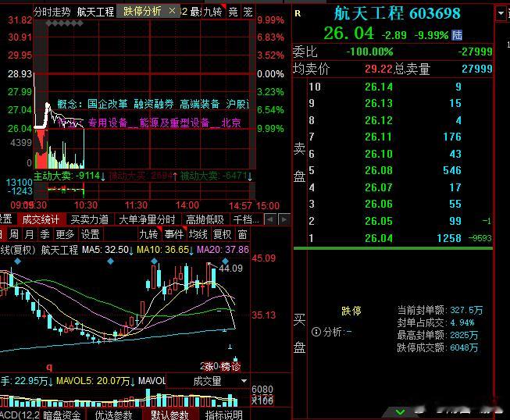Image resolution: width=510 pixels, height=420 pixels.
Task: Click the R margin-trading marker icon
Action: point(298,13)
